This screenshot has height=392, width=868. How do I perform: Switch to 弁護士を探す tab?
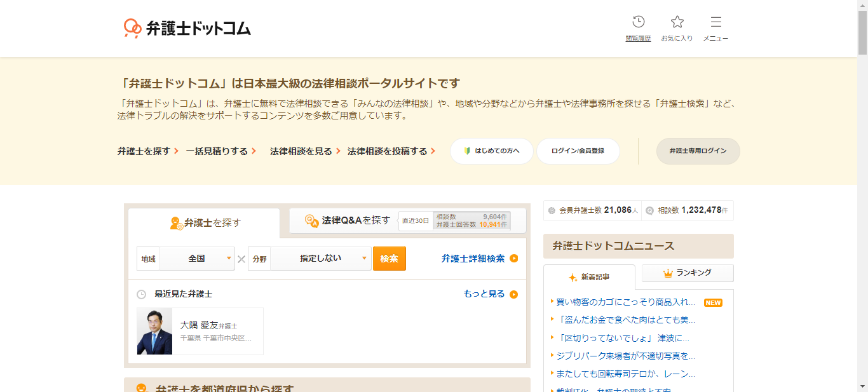point(204,223)
